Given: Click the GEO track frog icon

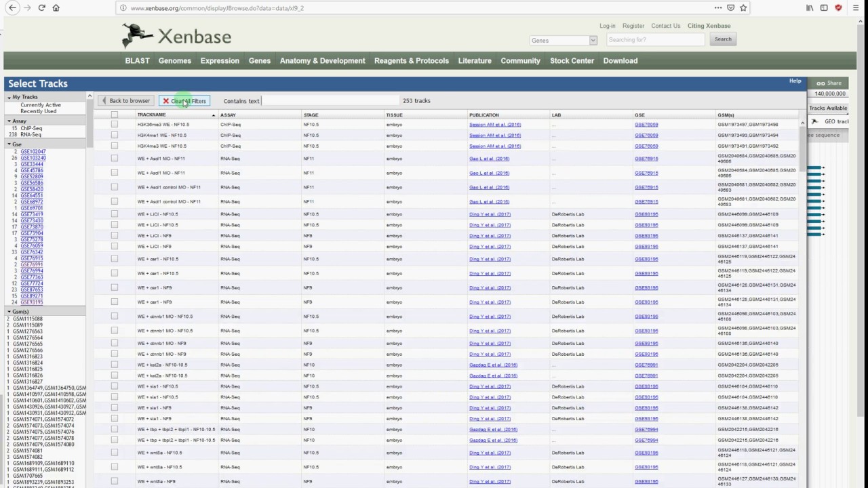Looking at the screenshot, I should click(814, 121).
